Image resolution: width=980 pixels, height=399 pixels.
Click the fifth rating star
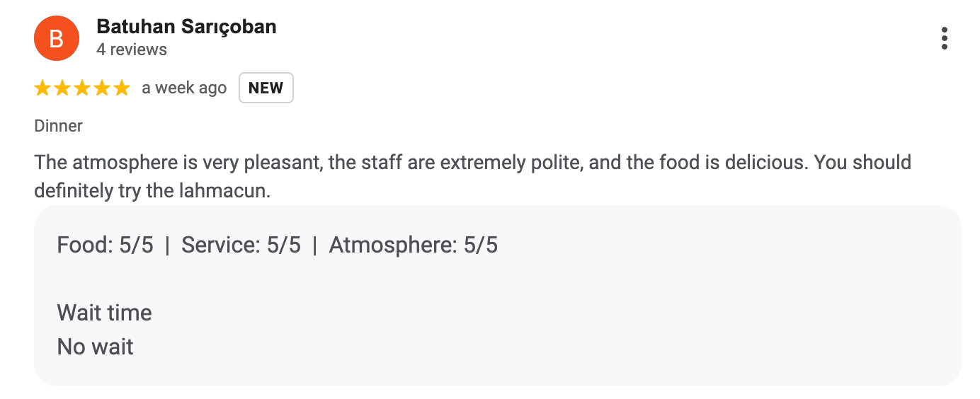[122, 88]
